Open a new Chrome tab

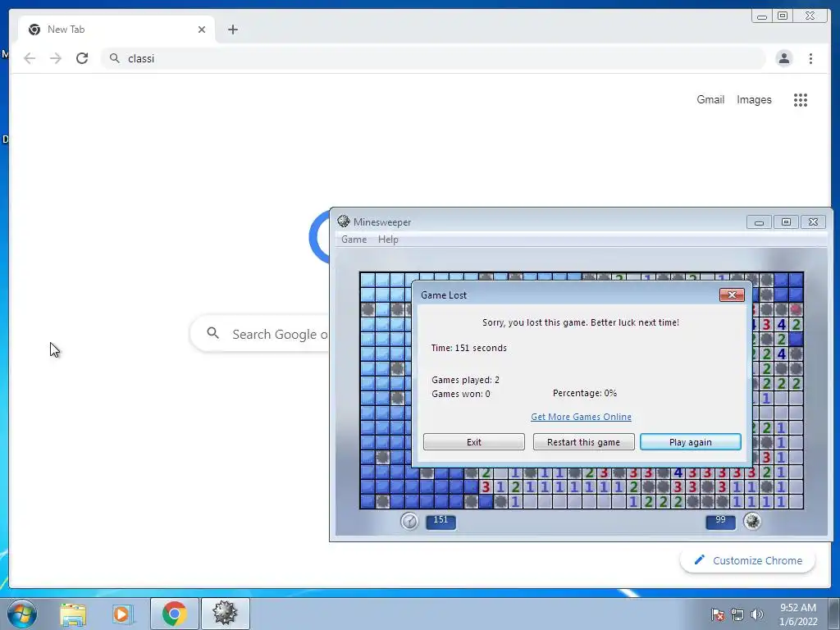[232, 30]
